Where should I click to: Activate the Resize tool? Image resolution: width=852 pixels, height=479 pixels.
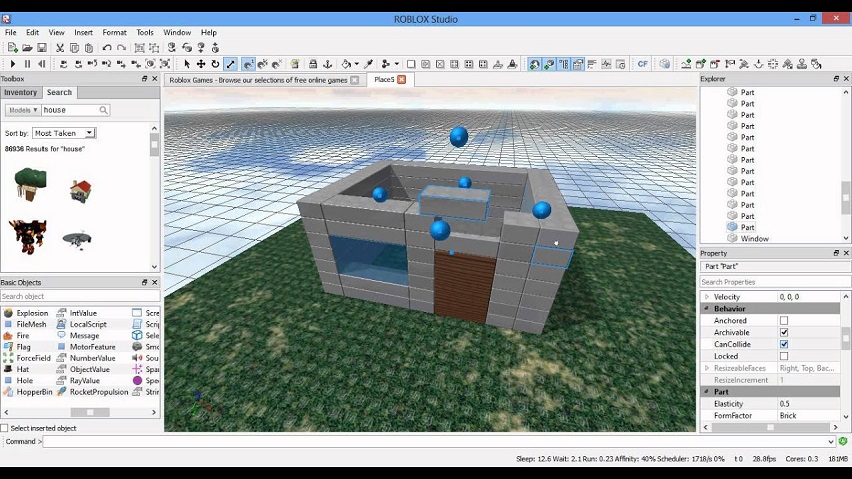[230, 64]
